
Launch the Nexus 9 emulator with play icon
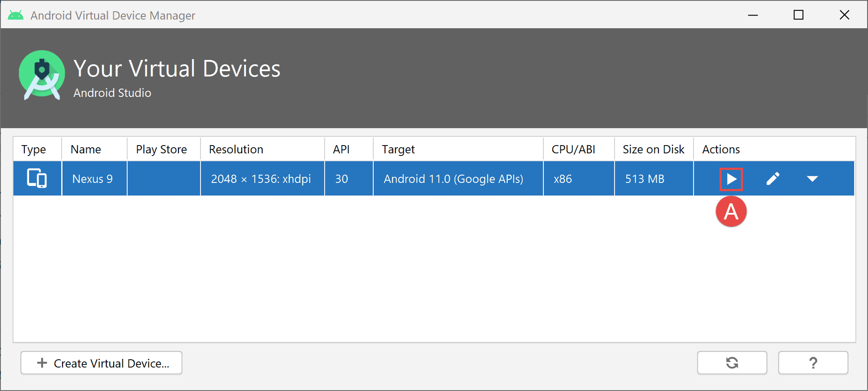pos(731,179)
